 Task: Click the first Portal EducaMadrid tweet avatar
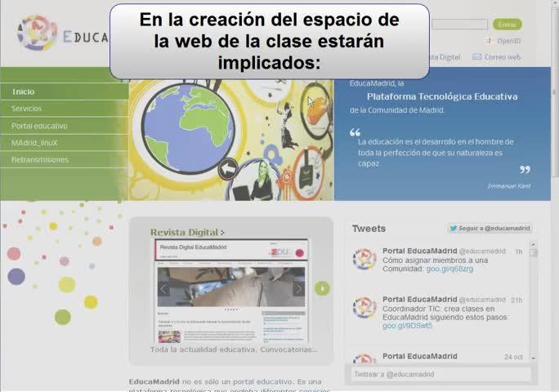click(364, 259)
